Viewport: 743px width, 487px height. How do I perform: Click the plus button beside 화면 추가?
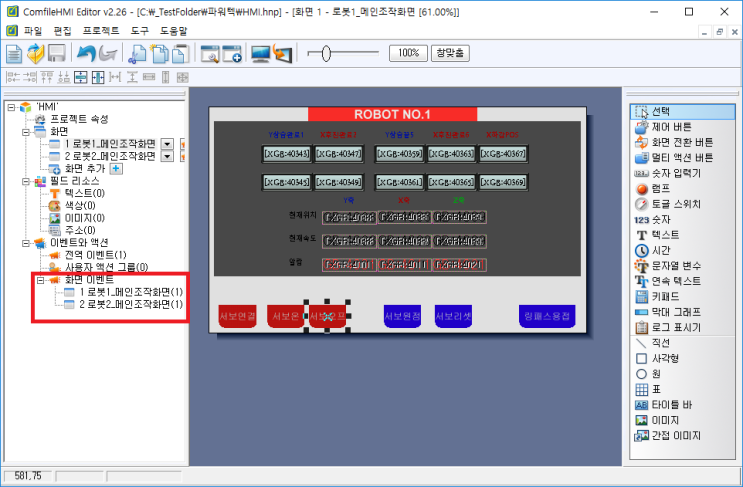pyautogui.click(x=116, y=169)
